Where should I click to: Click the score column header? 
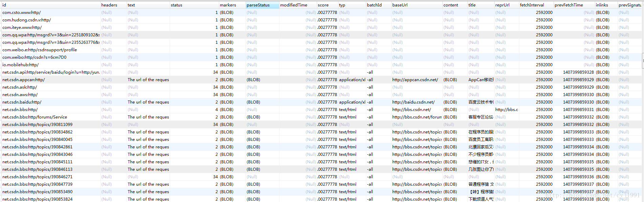(328, 5)
